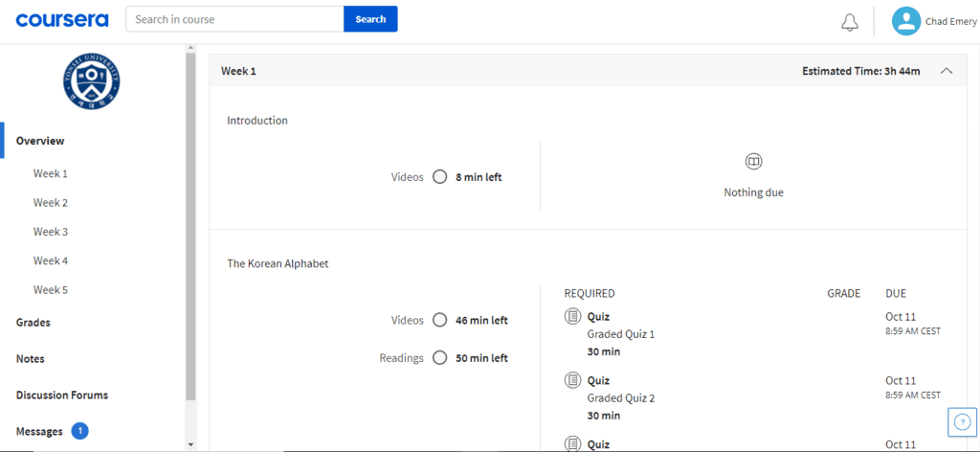Go to the Grades page
Image resolution: width=980 pixels, height=452 pixels.
[33, 323]
